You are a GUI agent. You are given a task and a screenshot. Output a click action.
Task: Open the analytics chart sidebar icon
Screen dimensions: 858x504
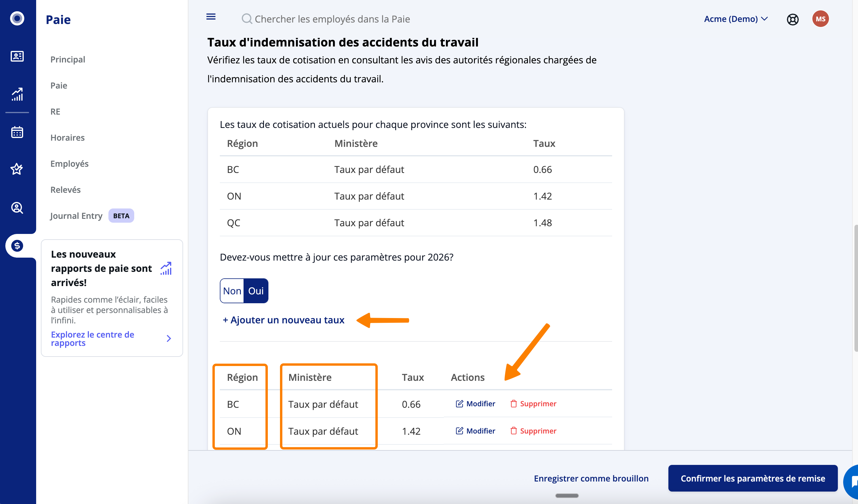17,94
